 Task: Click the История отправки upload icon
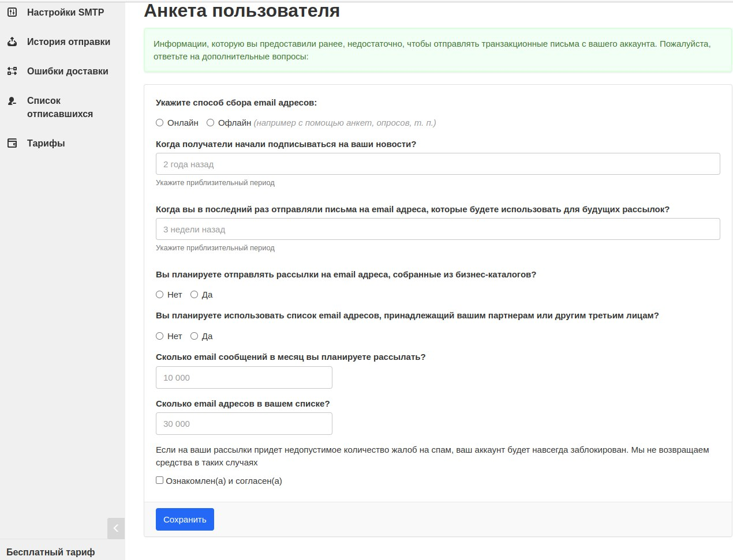pyautogui.click(x=12, y=42)
